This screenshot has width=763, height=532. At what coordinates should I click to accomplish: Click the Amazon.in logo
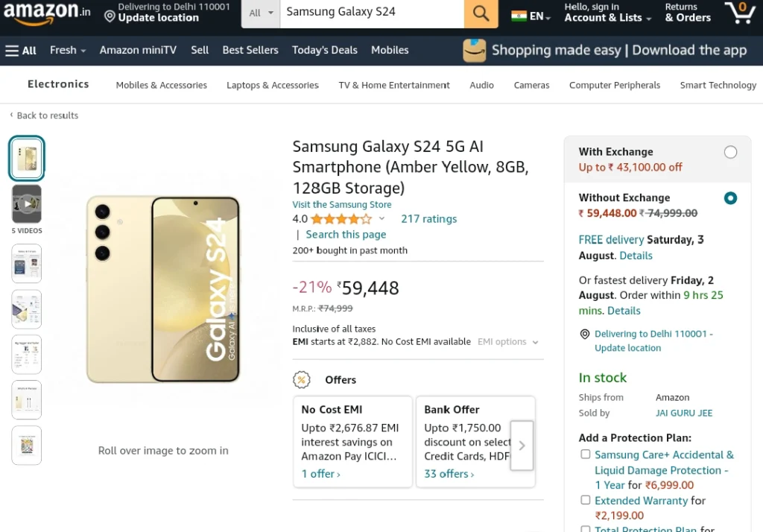pos(47,13)
